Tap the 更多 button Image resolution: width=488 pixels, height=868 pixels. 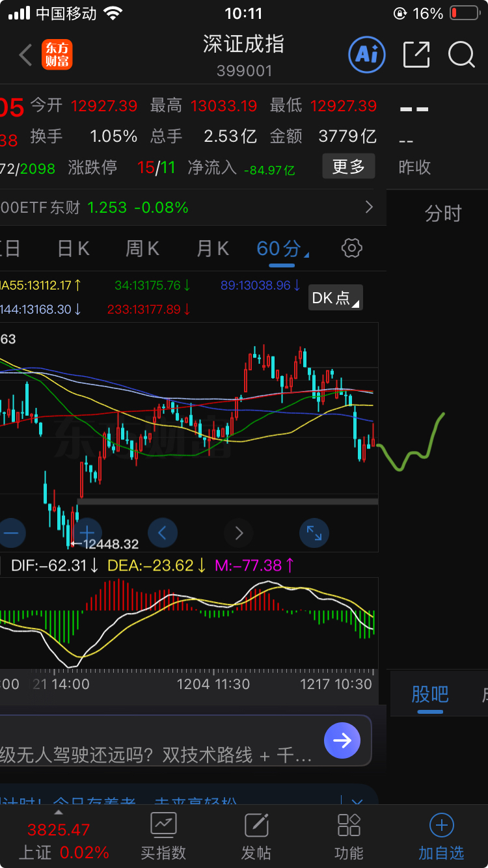click(x=349, y=167)
